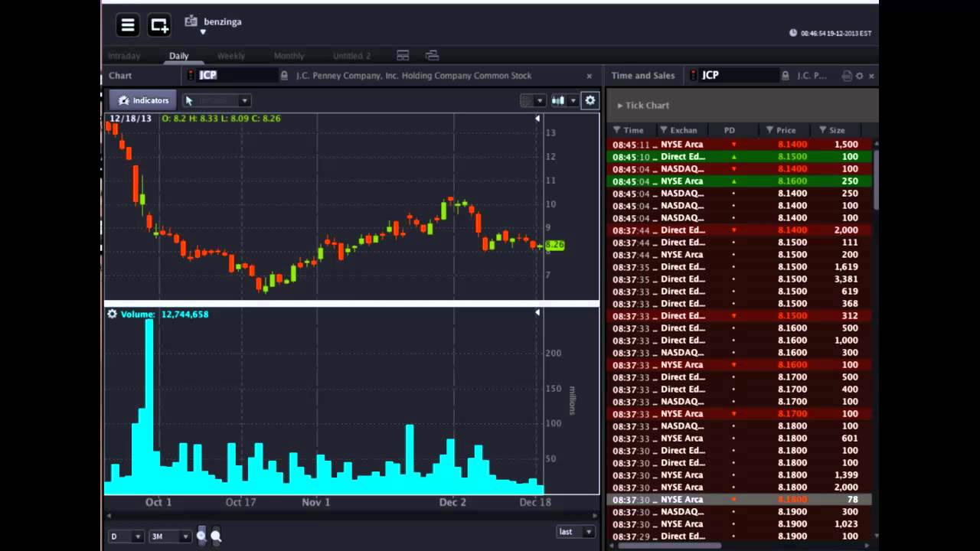Screen dimensions: 980x551
Task: Click the Time and Sales basket icon
Action: [846, 76]
